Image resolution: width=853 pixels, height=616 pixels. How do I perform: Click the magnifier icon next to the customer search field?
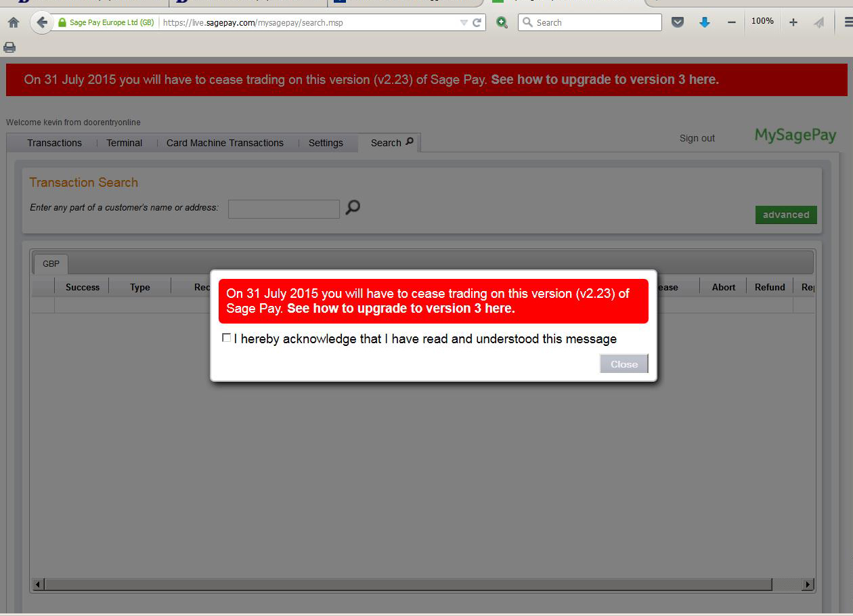tap(353, 208)
